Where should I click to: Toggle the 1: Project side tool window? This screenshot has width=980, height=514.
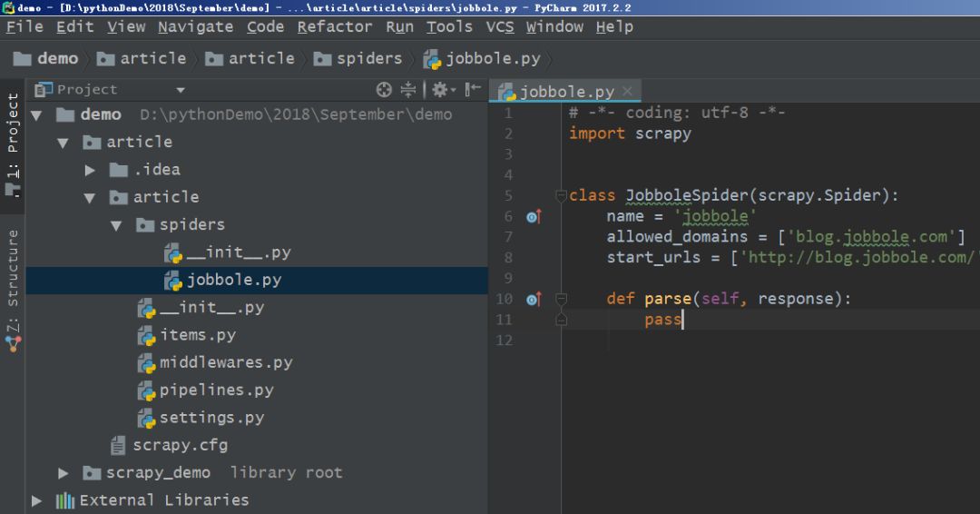click(x=13, y=143)
